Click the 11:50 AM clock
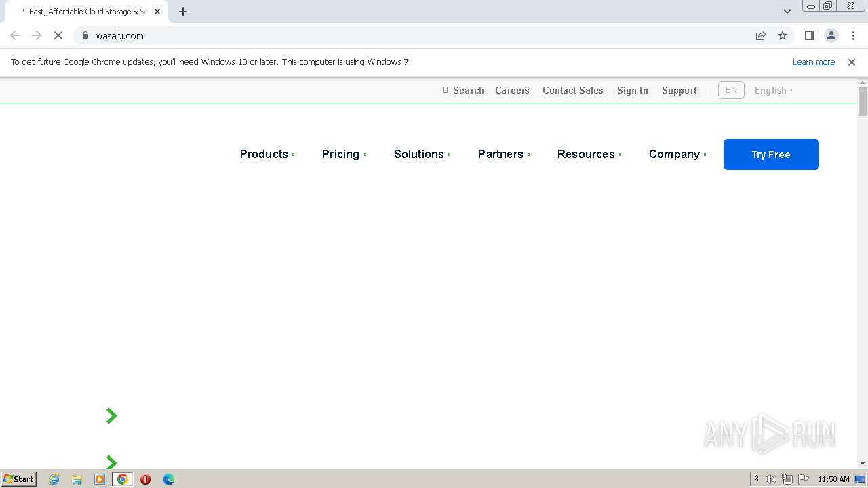Screen dimensions: 868x488 (833, 479)
